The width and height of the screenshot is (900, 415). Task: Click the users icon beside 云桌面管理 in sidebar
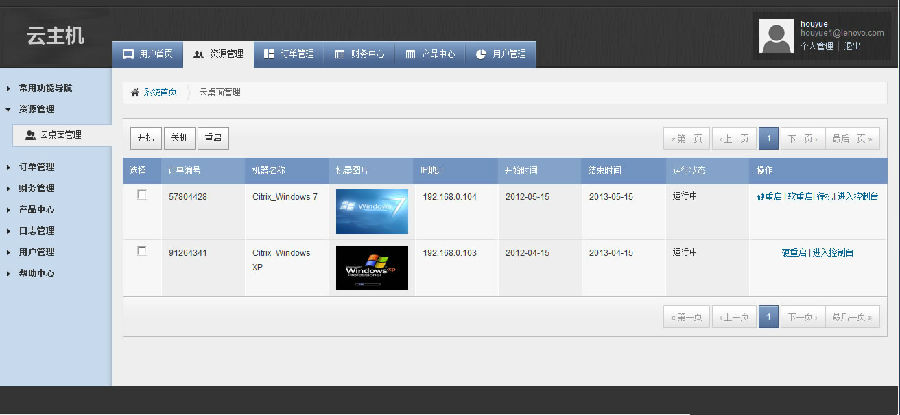pyautogui.click(x=30, y=134)
